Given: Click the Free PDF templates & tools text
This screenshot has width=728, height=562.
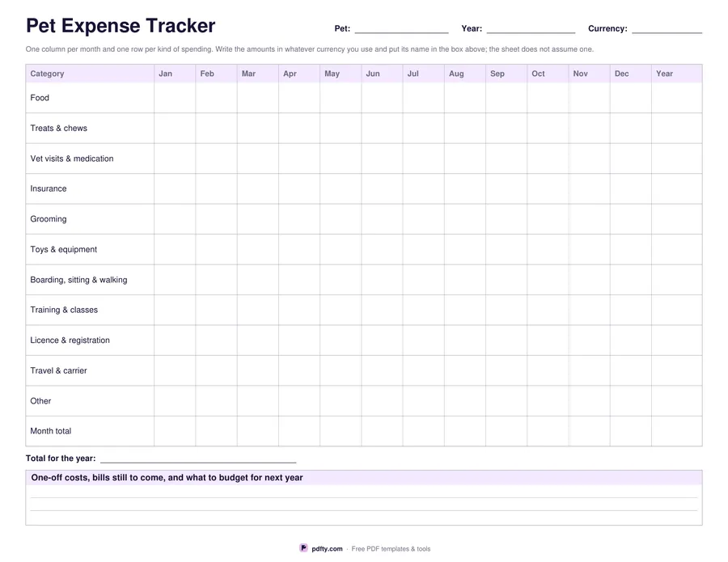Looking at the screenshot, I should (x=391, y=548).
